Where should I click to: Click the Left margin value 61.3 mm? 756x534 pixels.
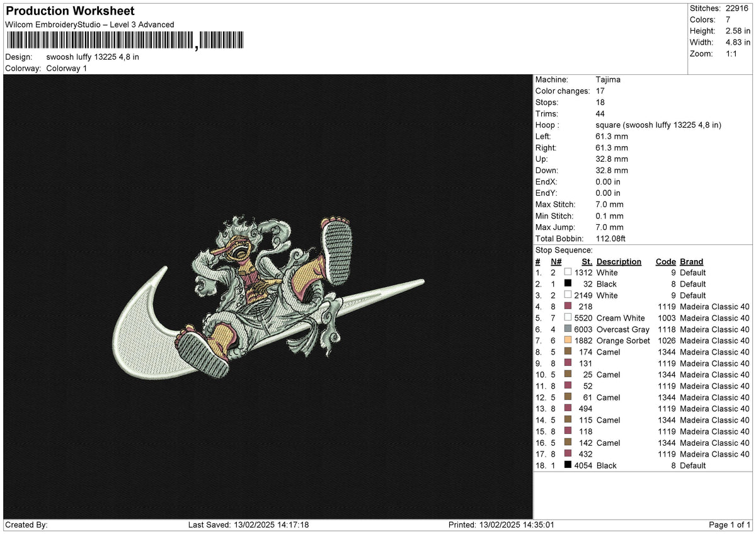point(612,137)
